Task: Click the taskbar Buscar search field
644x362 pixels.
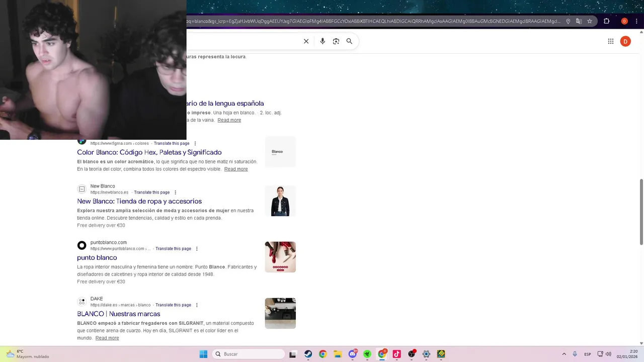Action: [x=249, y=354]
